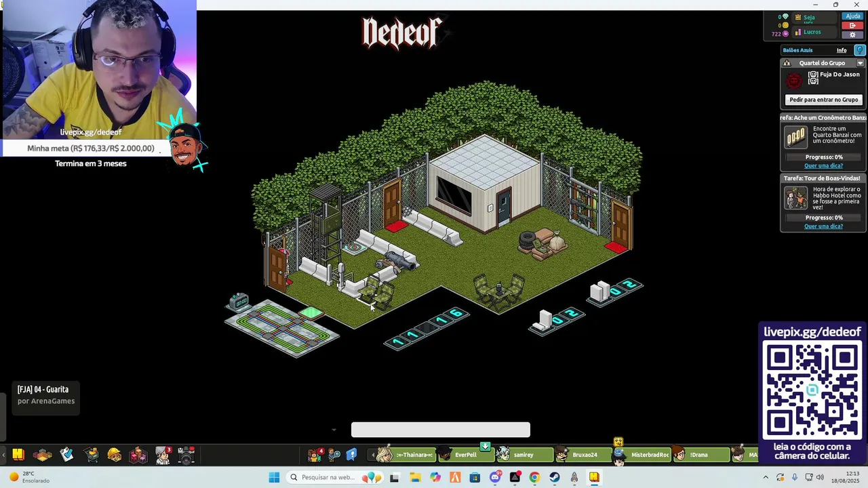Open Steam from taskbar
The image size is (868, 488).
click(x=555, y=477)
